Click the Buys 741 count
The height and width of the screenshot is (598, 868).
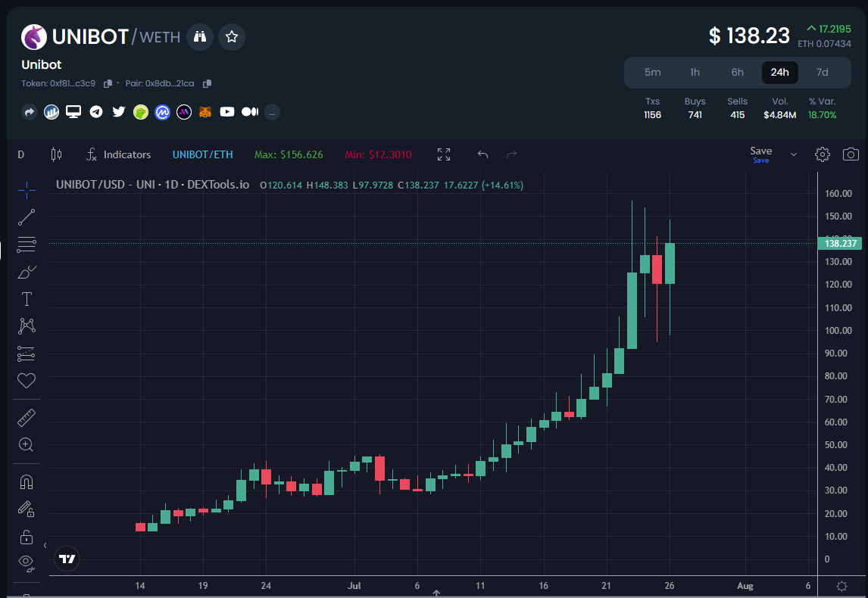(695, 115)
